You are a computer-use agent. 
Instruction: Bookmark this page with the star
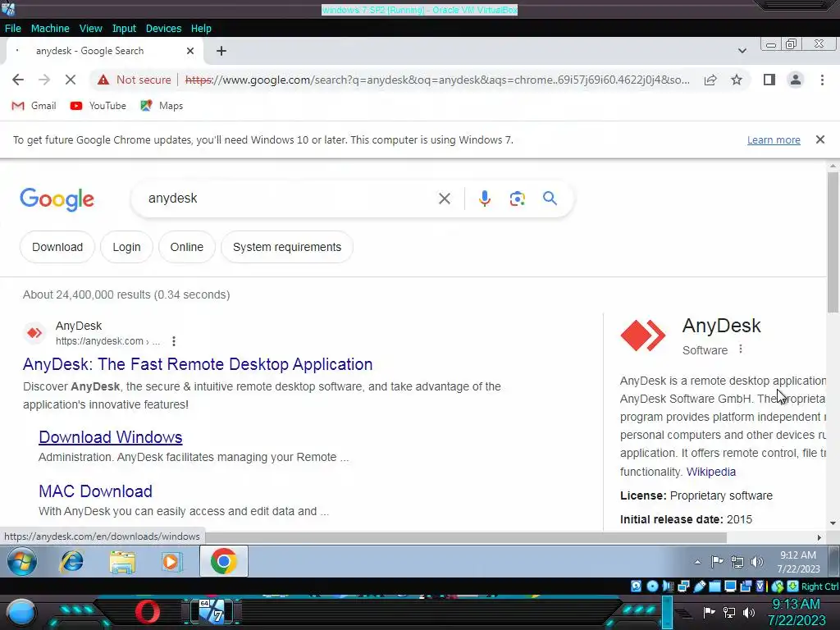click(x=737, y=80)
